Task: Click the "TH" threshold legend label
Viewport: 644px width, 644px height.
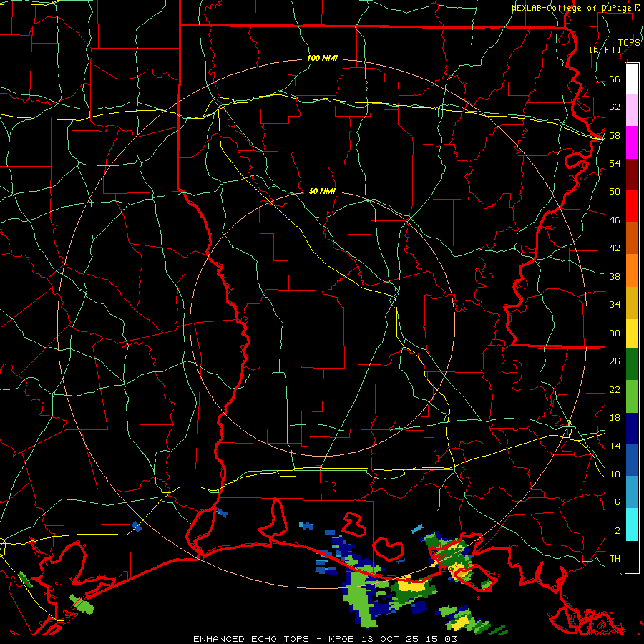Action: 615,558
